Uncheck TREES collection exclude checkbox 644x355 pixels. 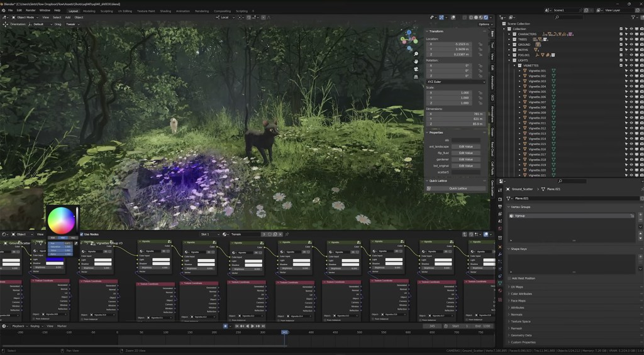click(x=621, y=40)
